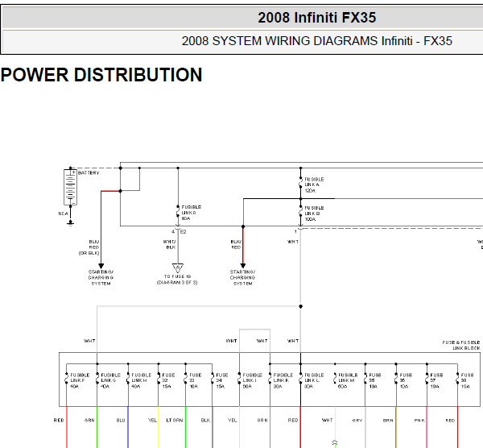Click the 'YEL' label under Fusible Link I
Image resolution: width=483 pixels, height=448 pixels.
coord(233,421)
